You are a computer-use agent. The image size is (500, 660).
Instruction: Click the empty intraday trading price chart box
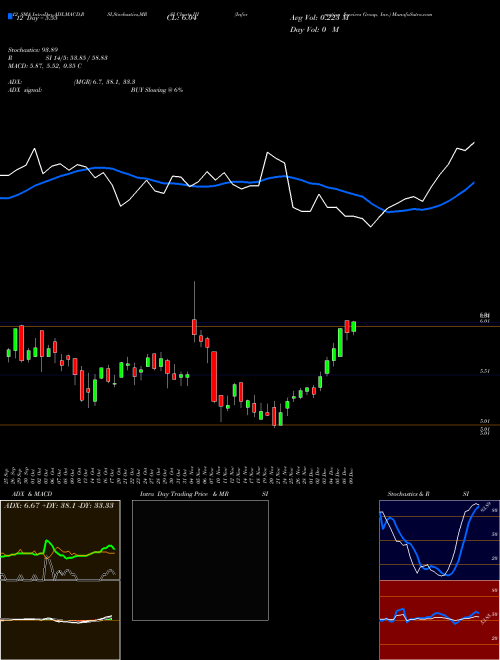pyautogui.click(x=200, y=560)
